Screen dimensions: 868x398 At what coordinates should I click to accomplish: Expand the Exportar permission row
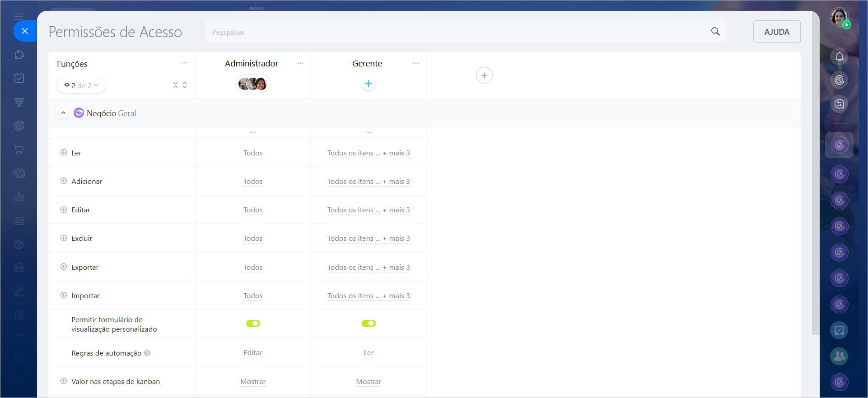click(64, 267)
